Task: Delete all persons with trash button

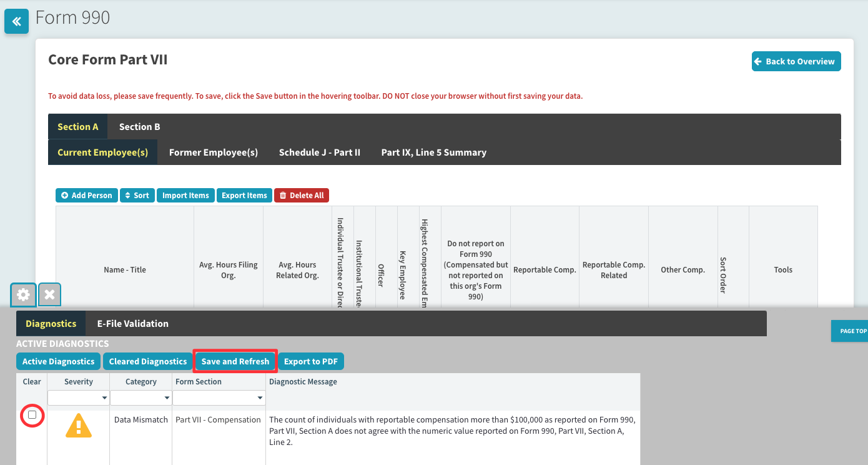Action: (x=302, y=196)
